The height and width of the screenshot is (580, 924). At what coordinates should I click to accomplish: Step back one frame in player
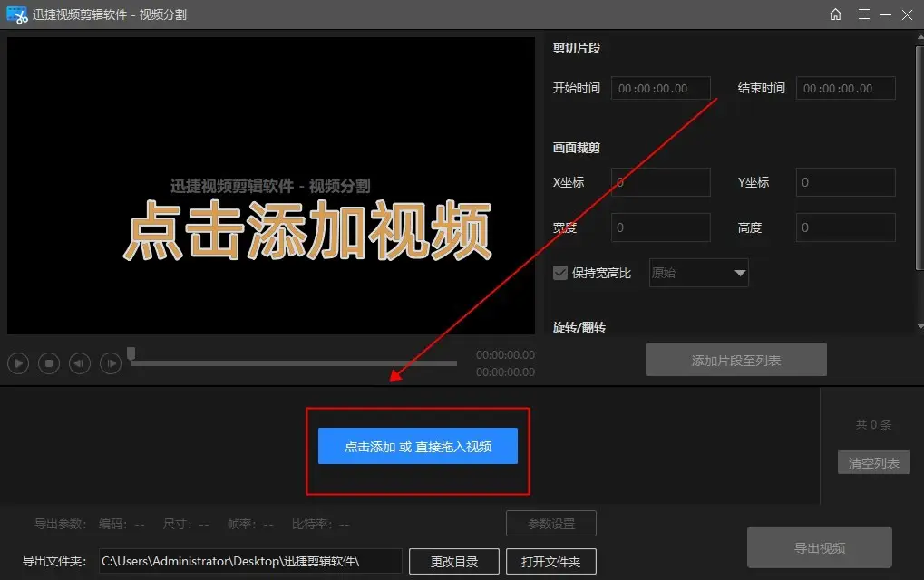click(80, 363)
